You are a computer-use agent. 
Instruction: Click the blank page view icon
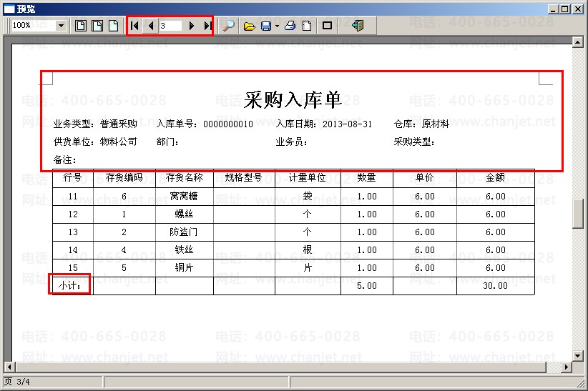click(x=113, y=26)
